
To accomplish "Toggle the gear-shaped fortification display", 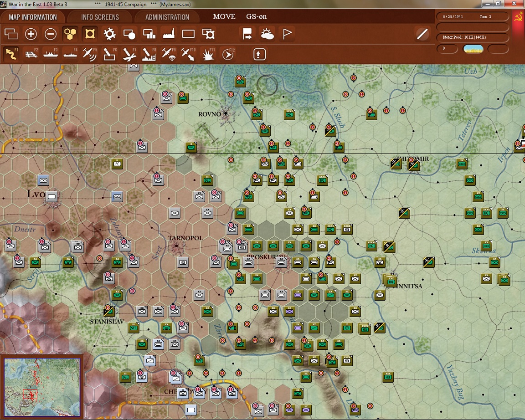I will 109,34.
